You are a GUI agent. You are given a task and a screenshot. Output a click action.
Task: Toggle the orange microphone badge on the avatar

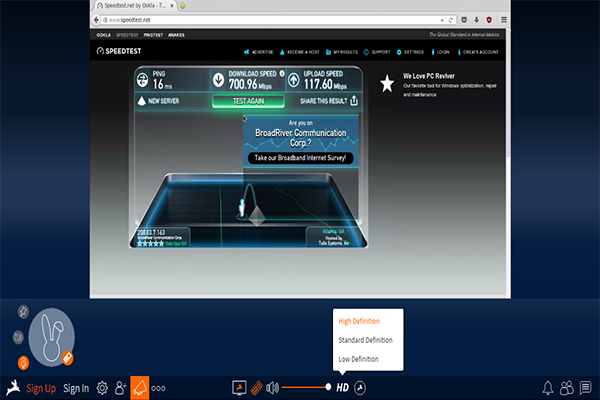(x=23, y=362)
